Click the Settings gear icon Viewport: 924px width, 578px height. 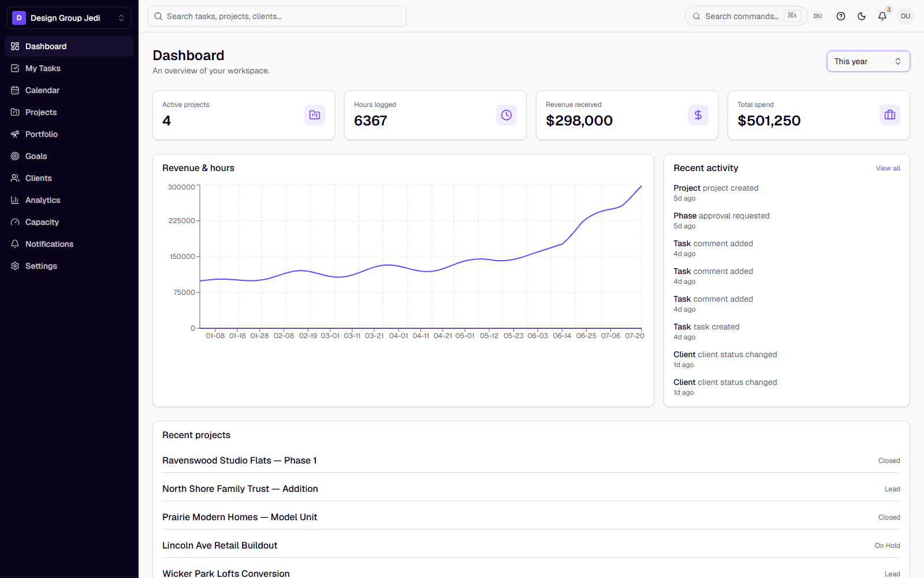click(15, 266)
